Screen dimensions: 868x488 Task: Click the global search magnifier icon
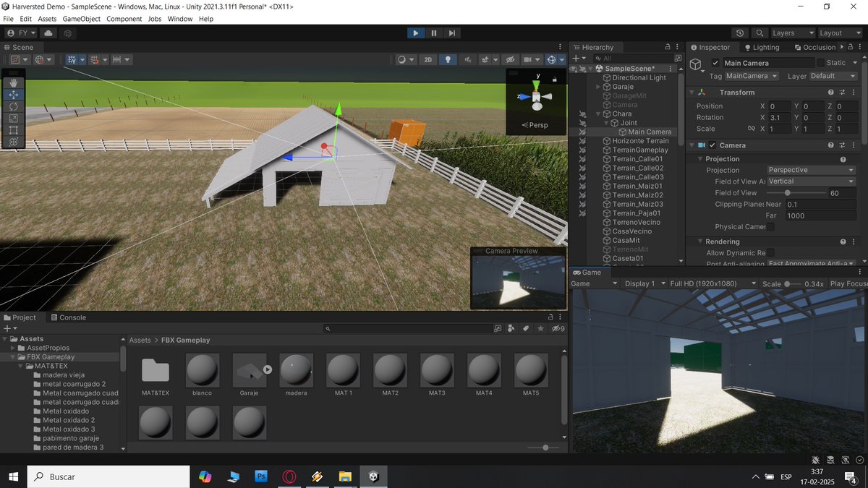tap(759, 33)
